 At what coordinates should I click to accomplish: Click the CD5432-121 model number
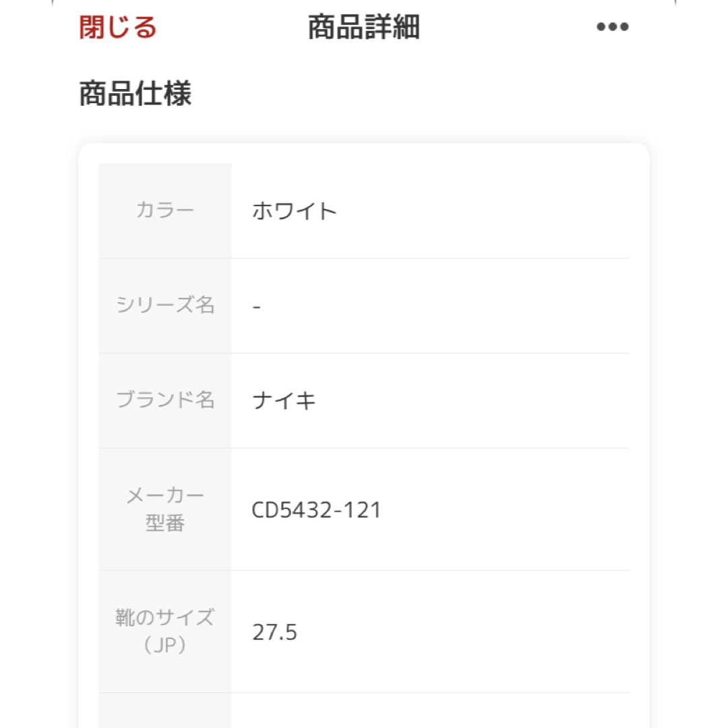pyautogui.click(x=316, y=510)
